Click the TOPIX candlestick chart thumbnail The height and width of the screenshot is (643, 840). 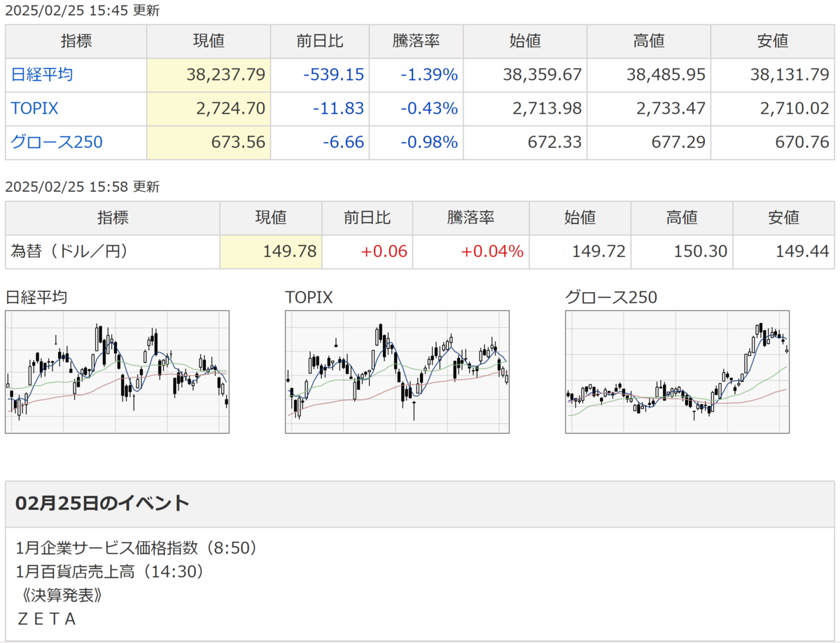(398, 372)
